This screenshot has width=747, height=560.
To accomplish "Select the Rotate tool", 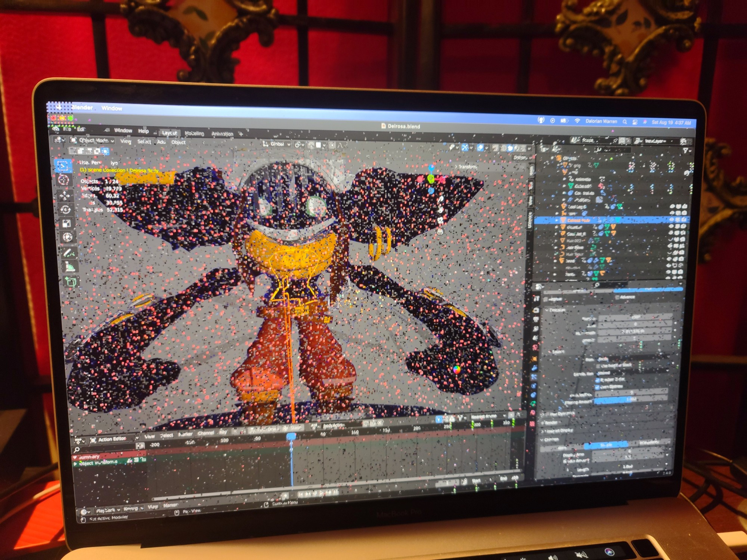I will tap(65, 209).
